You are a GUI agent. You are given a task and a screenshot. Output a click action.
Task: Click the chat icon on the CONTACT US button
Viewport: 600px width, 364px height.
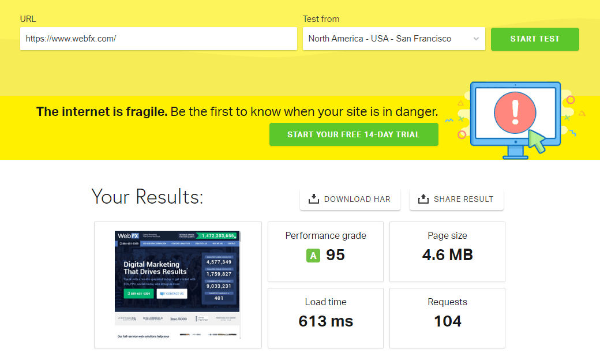tap(162, 294)
